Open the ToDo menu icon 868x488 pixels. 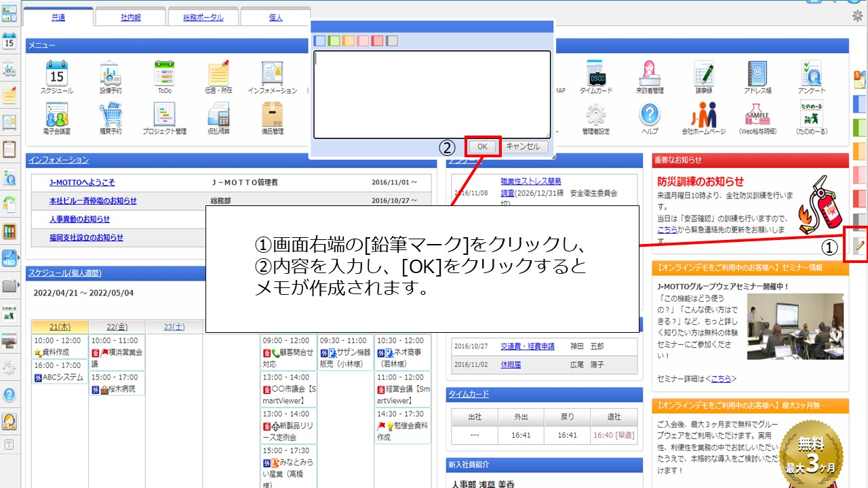[x=165, y=73]
